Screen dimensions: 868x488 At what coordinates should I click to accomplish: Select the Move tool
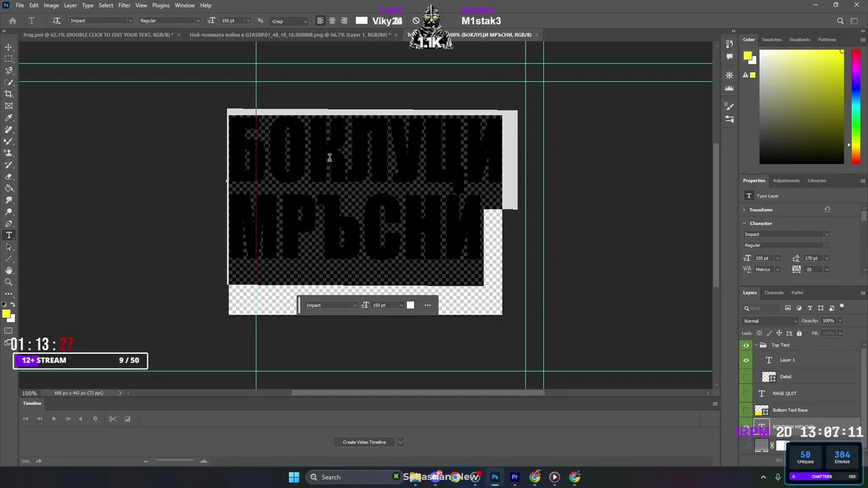pyautogui.click(x=9, y=47)
